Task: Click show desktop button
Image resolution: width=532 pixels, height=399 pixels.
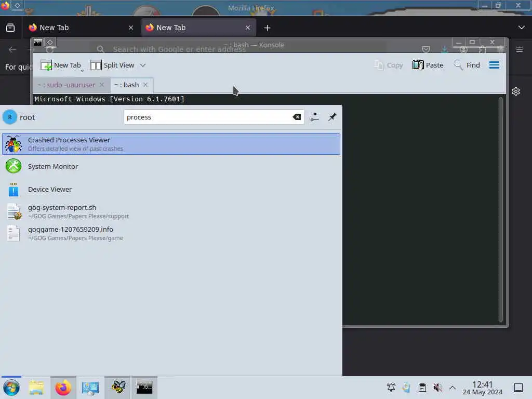Action: 518,388
